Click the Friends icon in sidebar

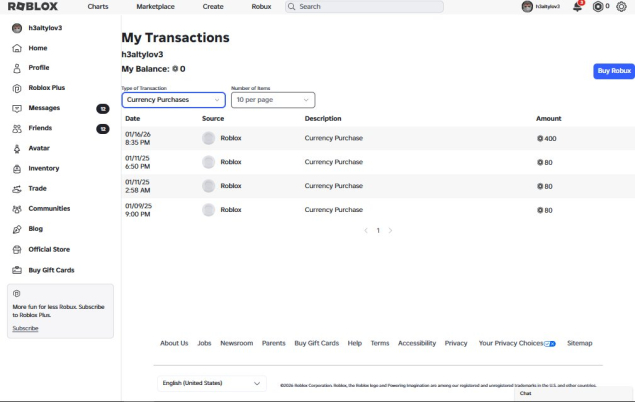17,128
